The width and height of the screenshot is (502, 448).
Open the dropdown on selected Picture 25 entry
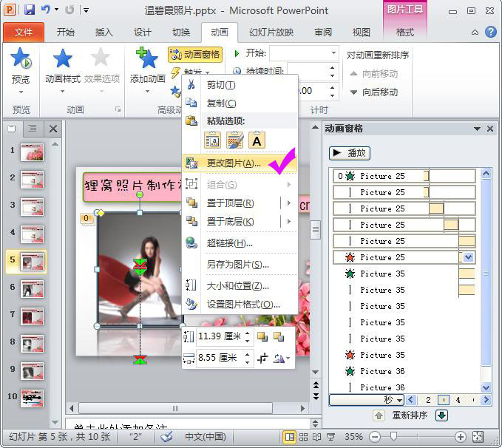(469, 257)
